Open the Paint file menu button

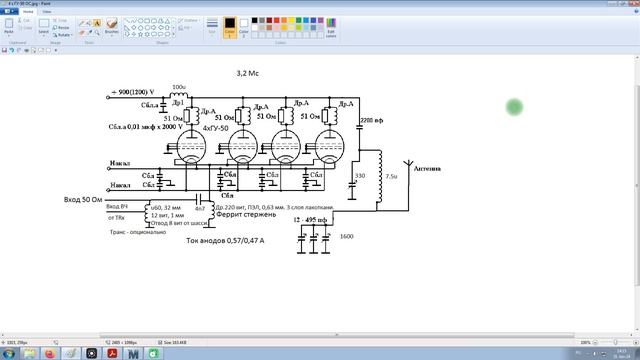click(x=9, y=11)
